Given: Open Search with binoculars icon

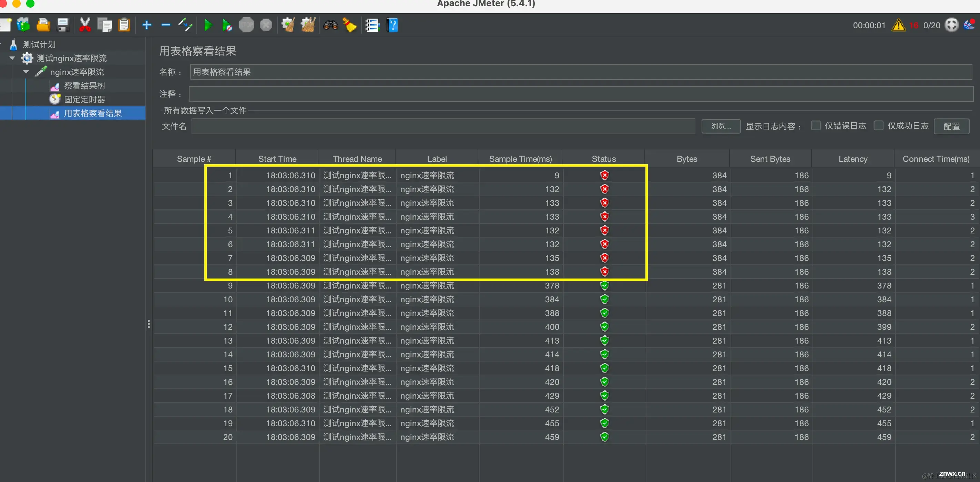Looking at the screenshot, I should [x=330, y=25].
